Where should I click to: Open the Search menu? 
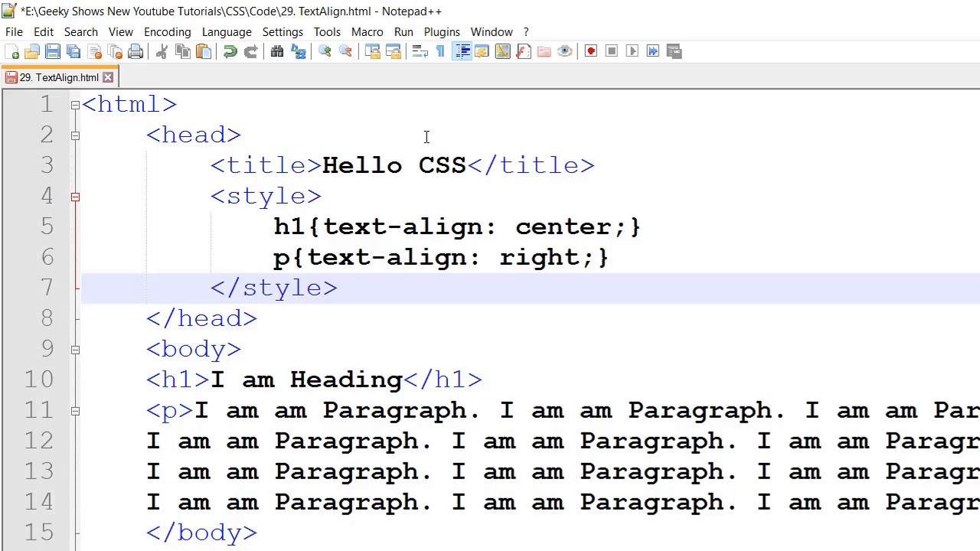pyautogui.click(x=81, y=32)
